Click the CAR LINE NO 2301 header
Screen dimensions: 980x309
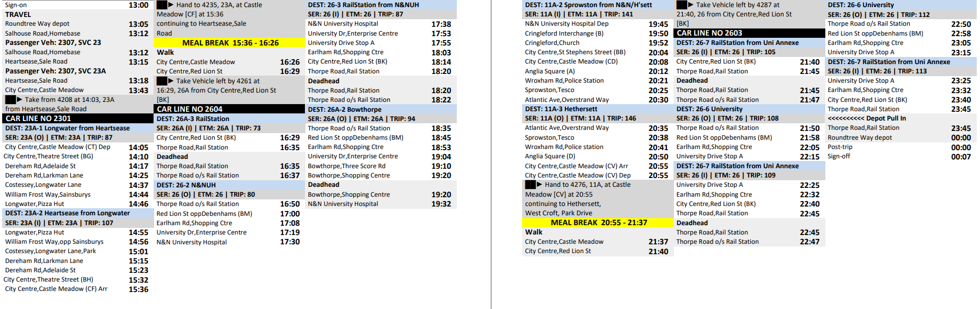click(77, 118)
